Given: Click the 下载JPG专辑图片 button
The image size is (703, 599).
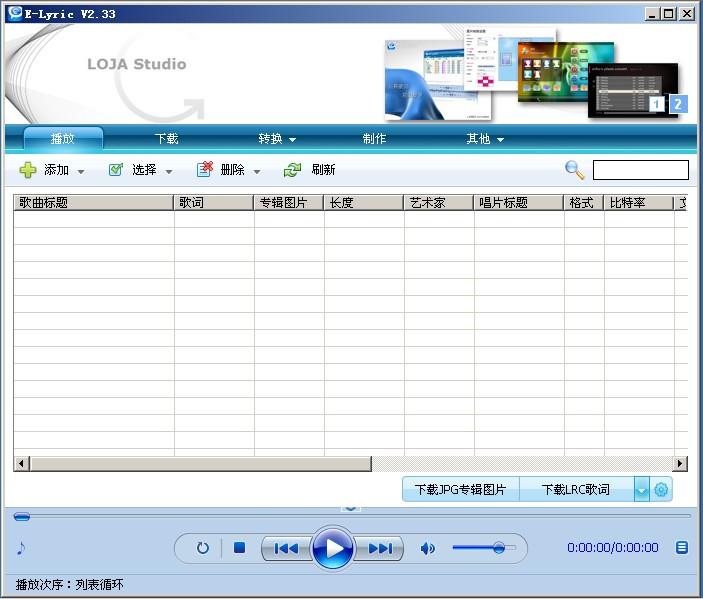Looking at the screenshot, I should pyautogui.click(x=460, y=490).
